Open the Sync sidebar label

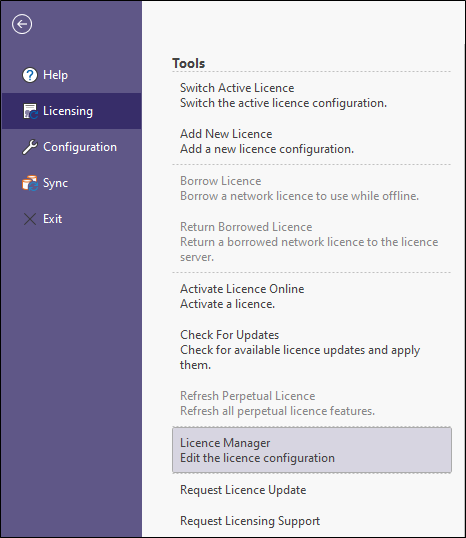click(55, 183)
